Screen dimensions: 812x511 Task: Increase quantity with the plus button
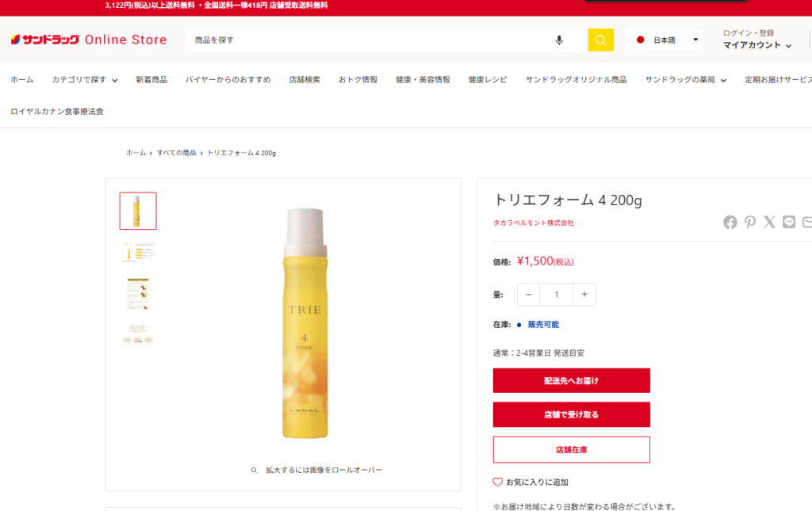584,294
